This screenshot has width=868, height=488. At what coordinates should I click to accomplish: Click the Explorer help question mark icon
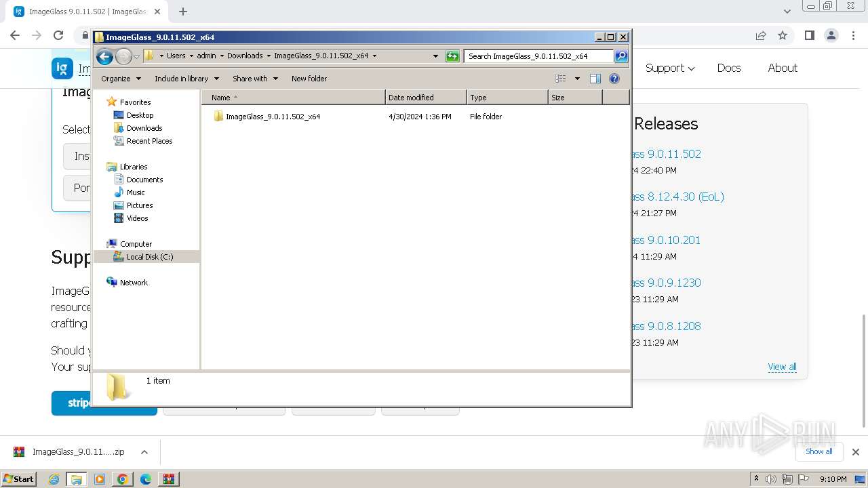tap(614, 79)
